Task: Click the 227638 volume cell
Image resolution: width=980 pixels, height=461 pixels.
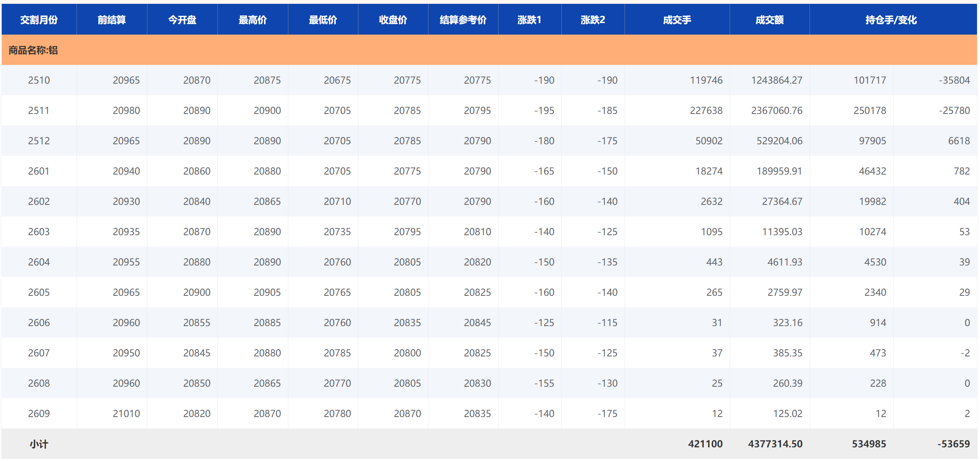Action: click(x=706, y=111)
